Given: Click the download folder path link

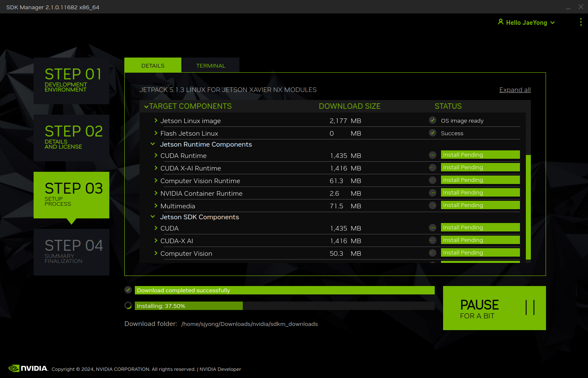Looking at the screenshot, I should (249, 324).
